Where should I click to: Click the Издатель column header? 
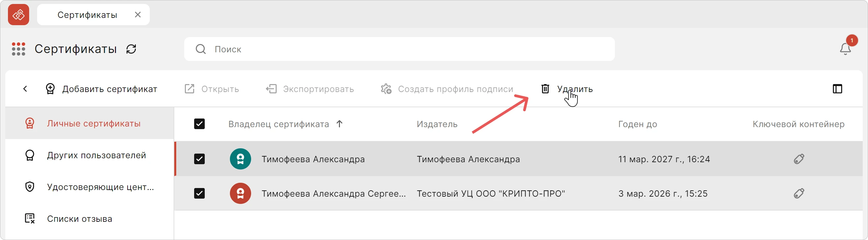pos(437,124)
